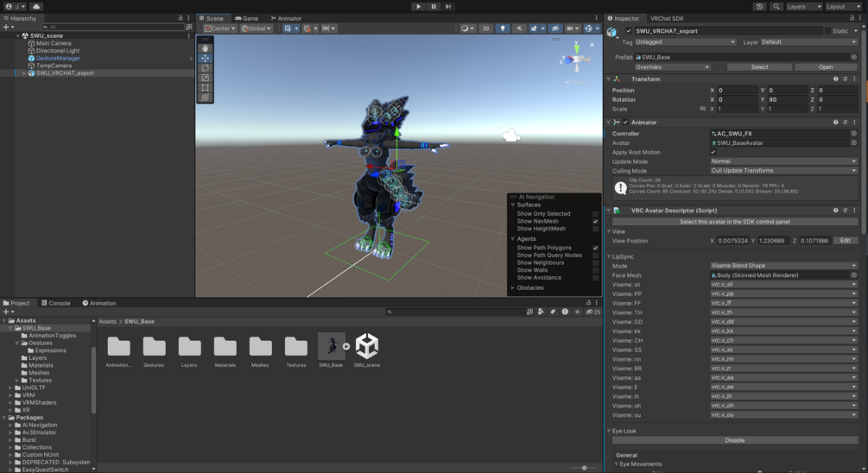Click the scene orientation gizmo
The height and width of the screenshot is (473, 868).
tap(576, 58)
